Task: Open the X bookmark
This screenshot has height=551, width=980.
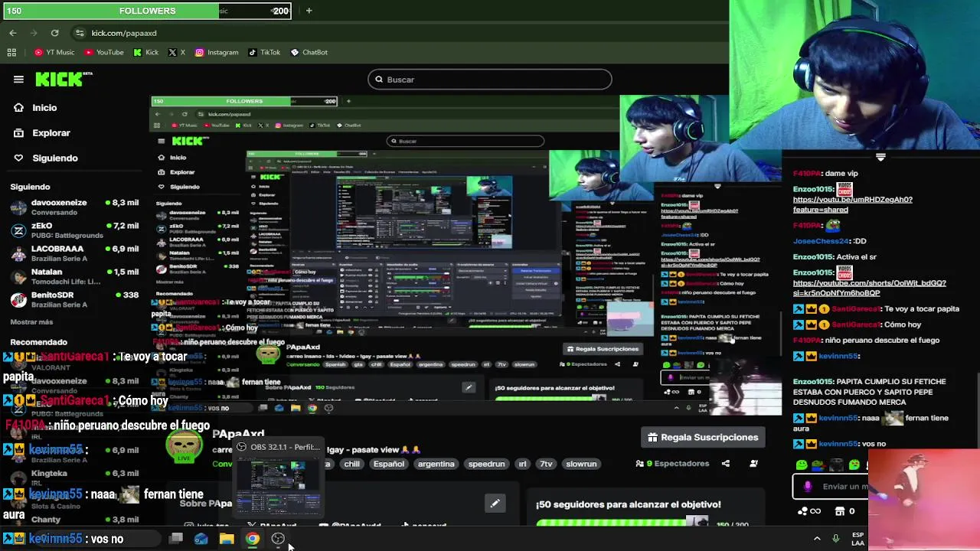Action: pyautogui.click(x=177, y=52)
